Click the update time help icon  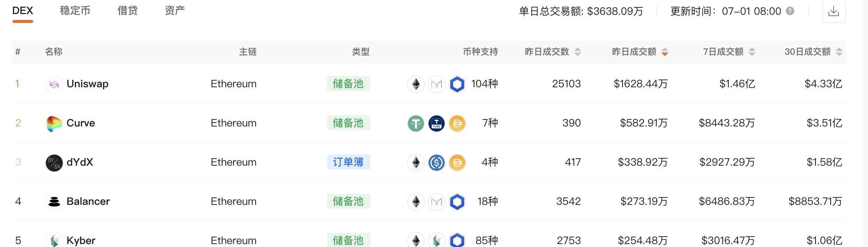point(790,11)
